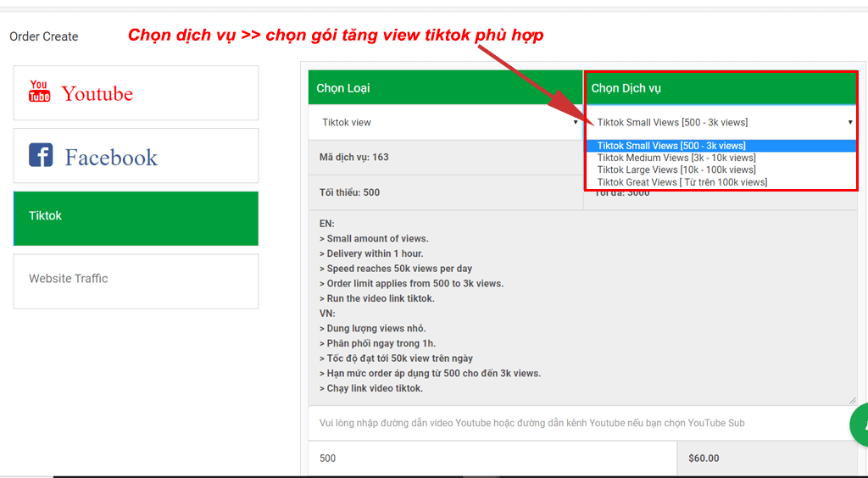The height and width of the screenshot is (478, 868).
Task: Choose Tiktok Medium Views [3k - 10k views]
Action: 721,158
